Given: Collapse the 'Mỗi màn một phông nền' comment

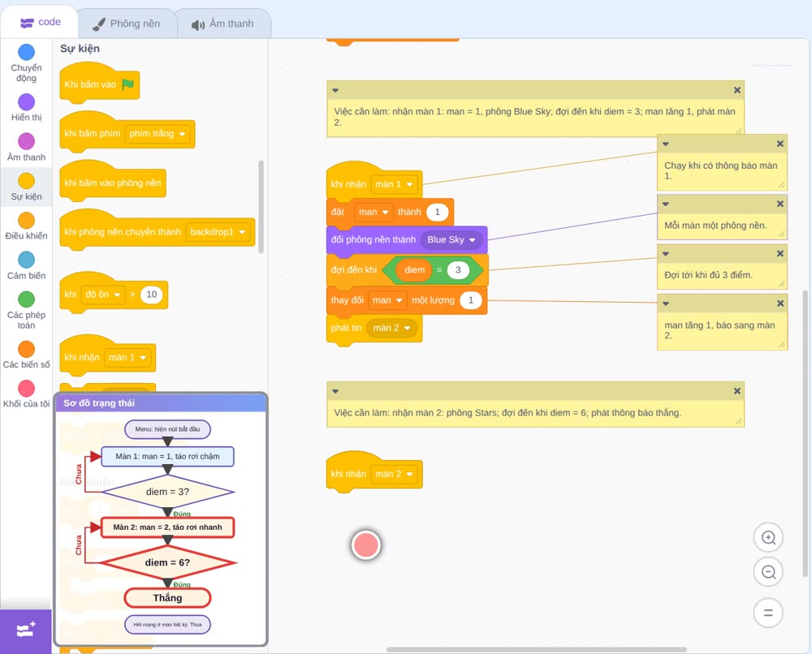Looking at the screenshot, I should tap(666, 204).
